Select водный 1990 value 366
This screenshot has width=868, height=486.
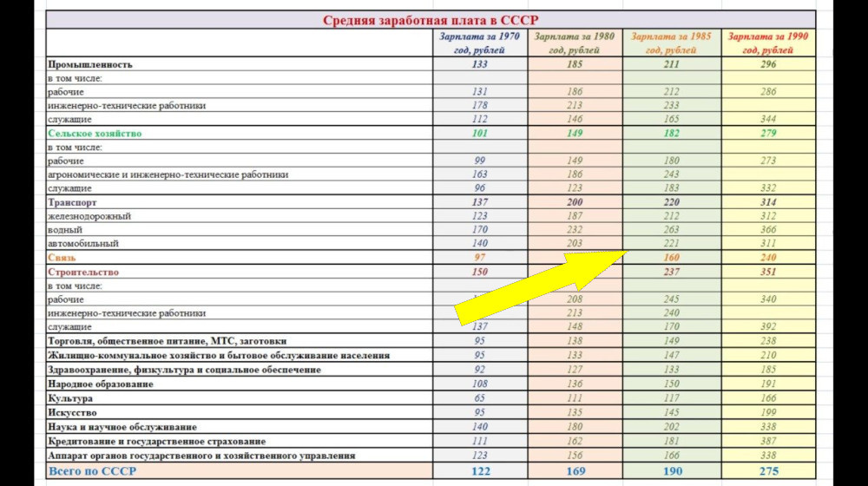click(768, 230)
